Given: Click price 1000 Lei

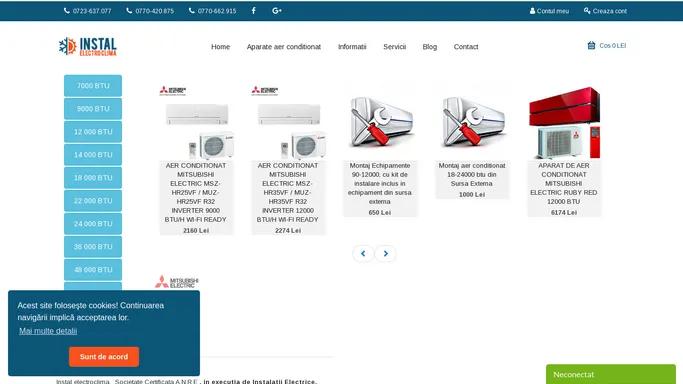Looking at the screenshot, I should pos(472,195).
